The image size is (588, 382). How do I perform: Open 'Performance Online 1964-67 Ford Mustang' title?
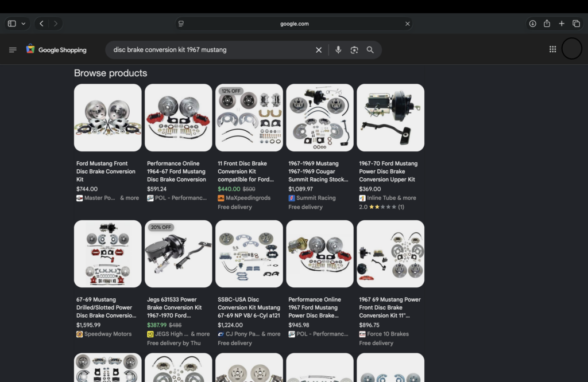coord(176,171)
